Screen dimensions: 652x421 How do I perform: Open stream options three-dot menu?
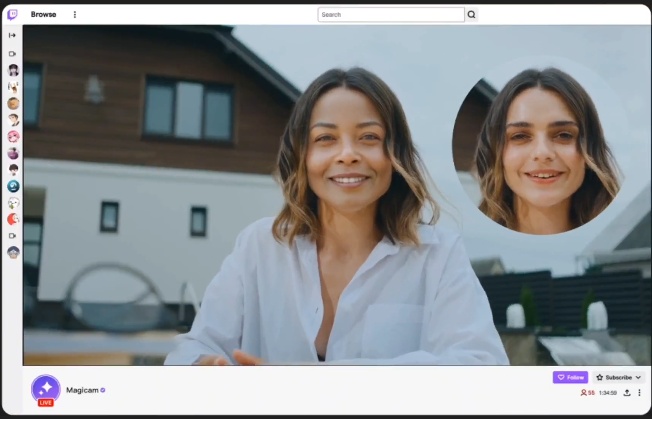pos(640,393)
